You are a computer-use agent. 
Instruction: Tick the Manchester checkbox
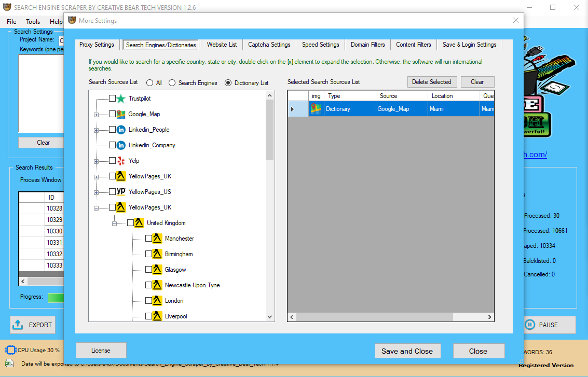click(x=148, y=239)
